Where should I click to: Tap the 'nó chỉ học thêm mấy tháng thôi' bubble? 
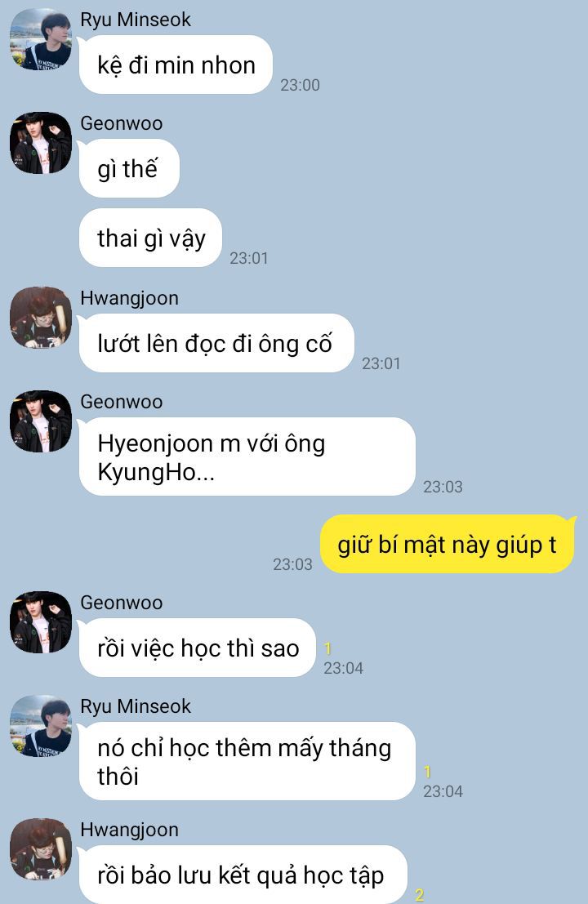point(247,761)
